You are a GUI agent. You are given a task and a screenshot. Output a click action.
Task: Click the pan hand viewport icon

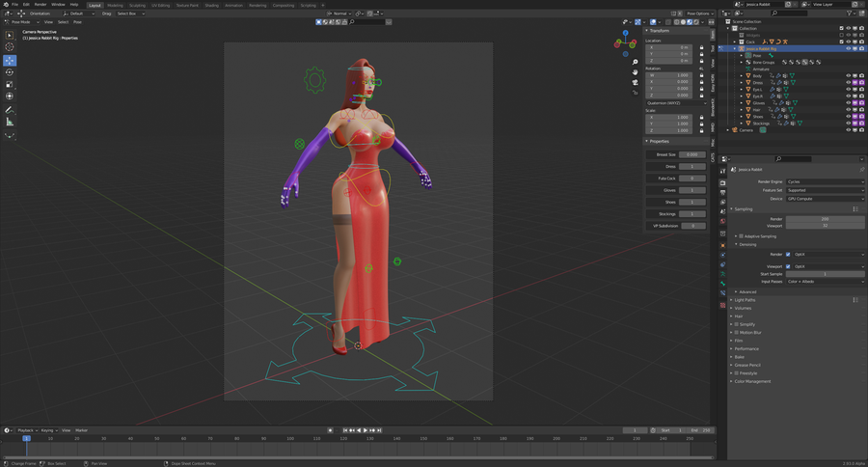pos(635,72)
